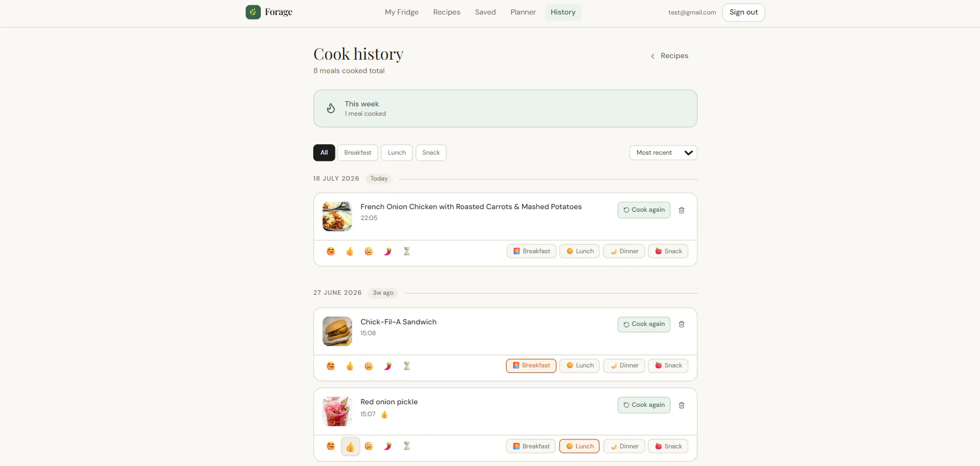Tag French Onion Chicken with hourglass emoji
980x466 pixels.
(407, 251)
